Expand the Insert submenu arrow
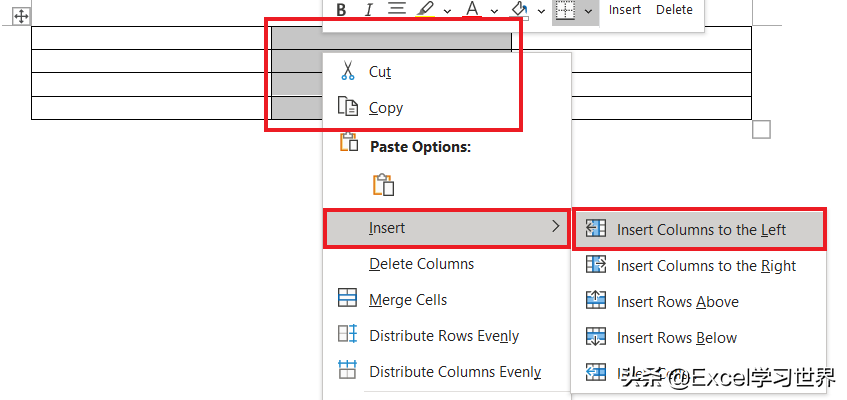 pos(555,227)
